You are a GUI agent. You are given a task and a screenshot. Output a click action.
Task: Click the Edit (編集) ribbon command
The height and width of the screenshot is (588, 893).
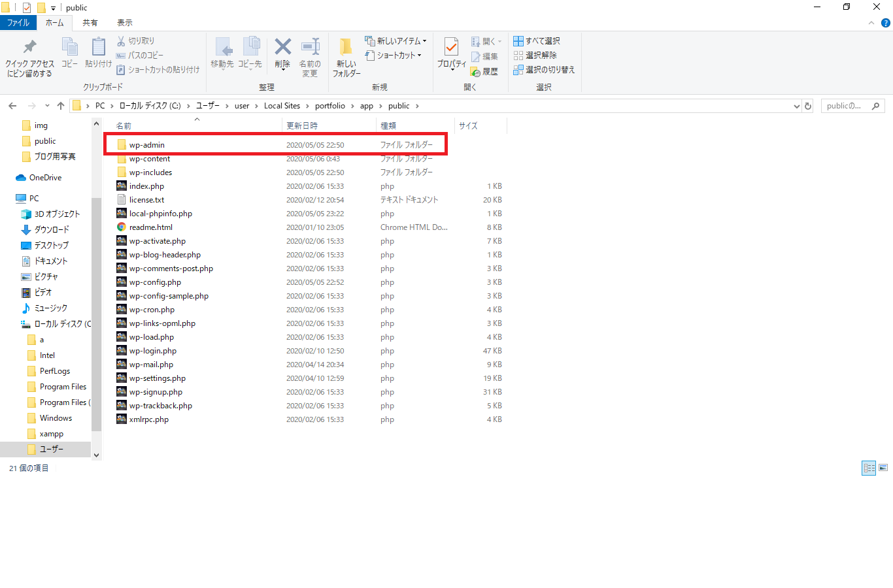point(485,56)
